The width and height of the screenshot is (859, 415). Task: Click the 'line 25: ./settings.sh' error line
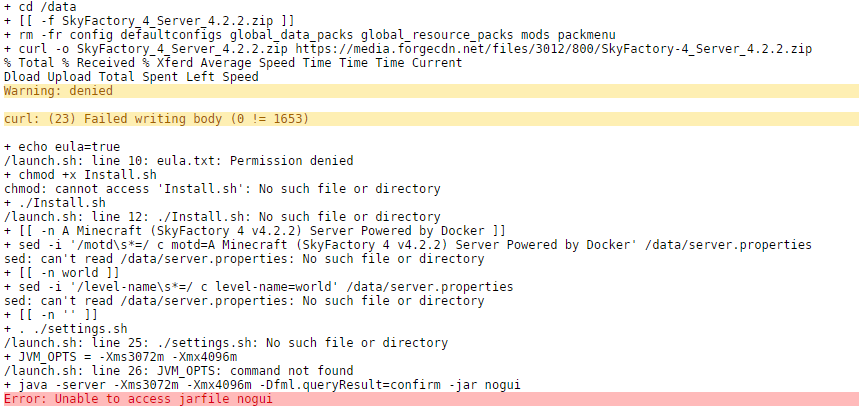pos(226,343)
